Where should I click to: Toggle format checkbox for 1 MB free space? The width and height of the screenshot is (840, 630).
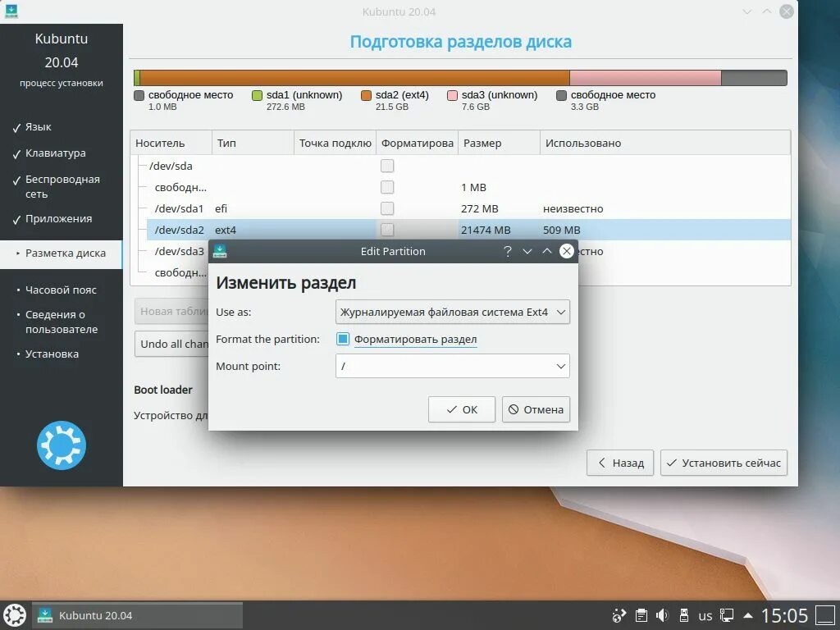point(387,187)
